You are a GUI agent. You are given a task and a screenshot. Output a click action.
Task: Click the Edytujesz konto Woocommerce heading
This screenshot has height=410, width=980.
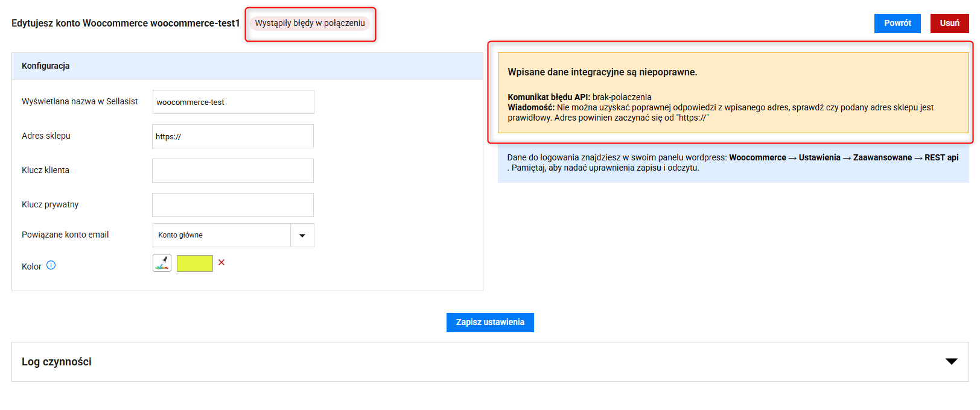point(126,24)
